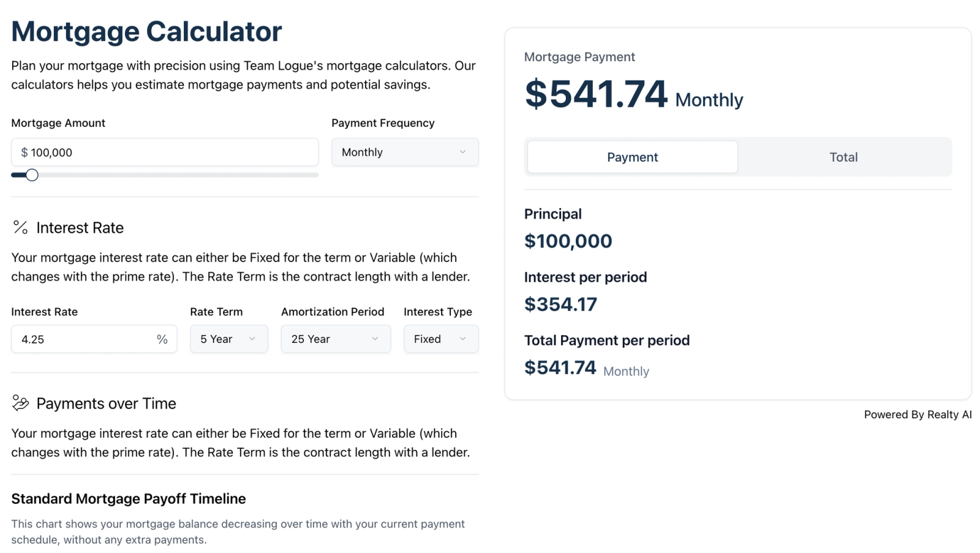Focus the 4.25 interest rate input
Viewport: 980px width, 553px height.
pos(94,339)
